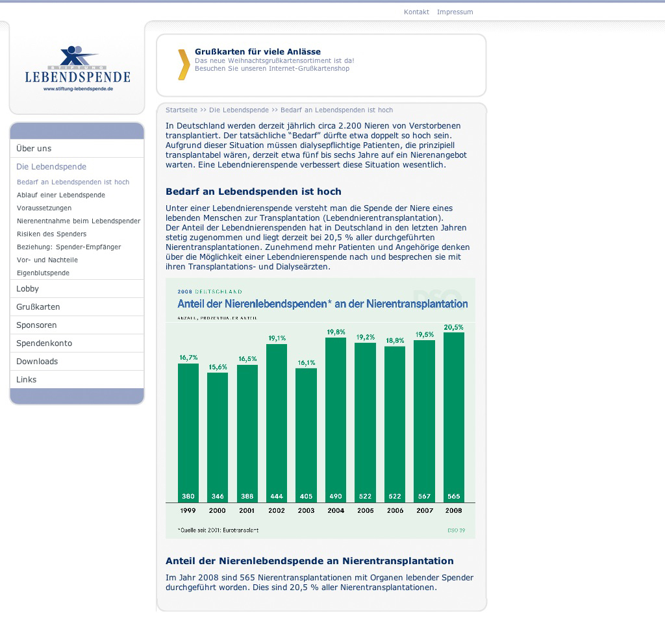Open Ablauf einer Lebendspende submenu
Viewport: 665px width, 644px height.
point(60,195)
